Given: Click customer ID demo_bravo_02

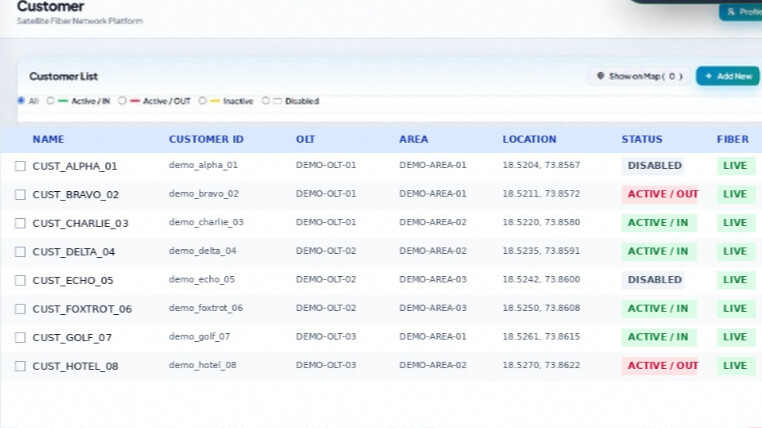Looking at the screenshot, I should tap(204, 194).
